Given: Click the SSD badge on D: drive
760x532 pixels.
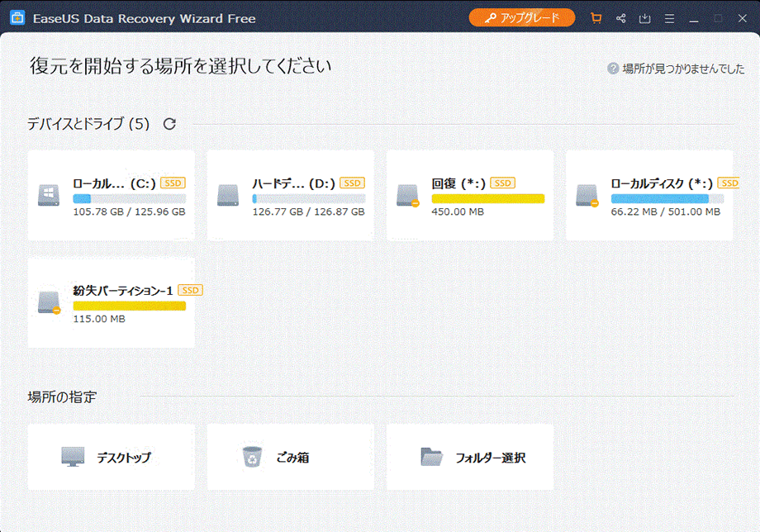Looking at the screenshot, I should tap(353, 183).
